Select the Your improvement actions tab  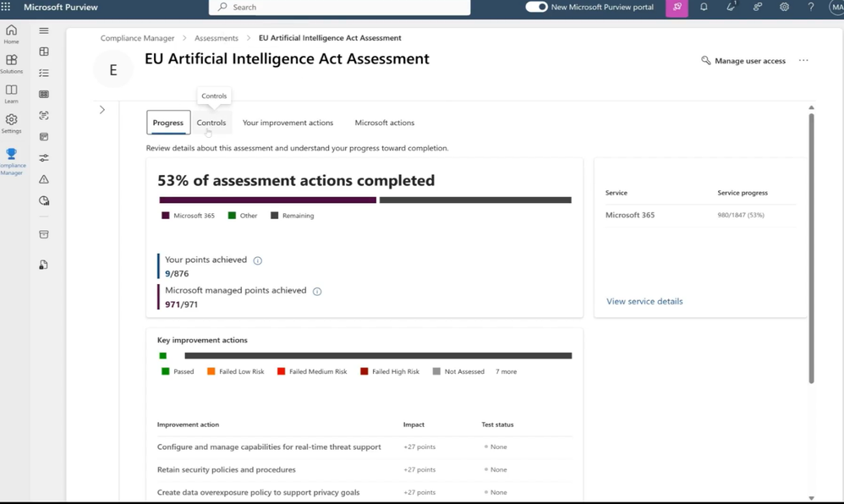pyautogui.click(x=288, y=123)
